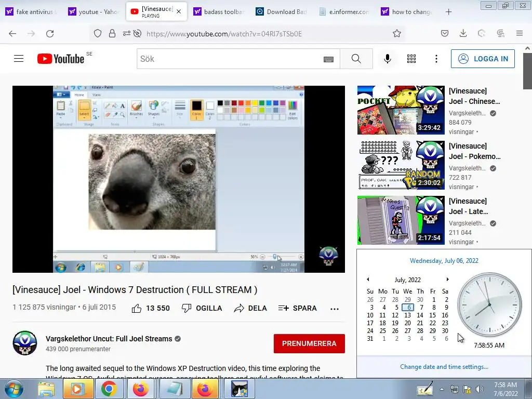Go to YouTube home via logo
Image resolution: width=532 pixels, height=399 pixels.
click(x=61, y=59)
